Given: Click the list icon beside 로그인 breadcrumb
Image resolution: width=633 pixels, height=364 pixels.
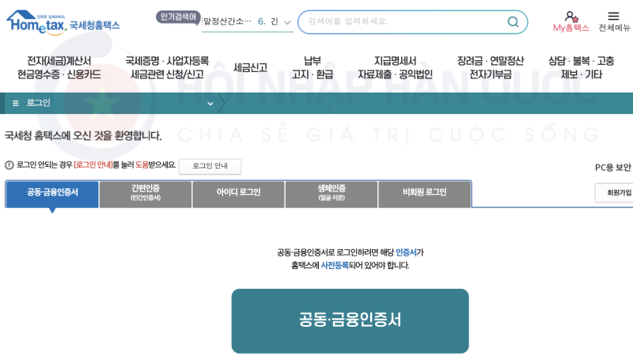Looking at the screenshot, I should tap(15, 104).
